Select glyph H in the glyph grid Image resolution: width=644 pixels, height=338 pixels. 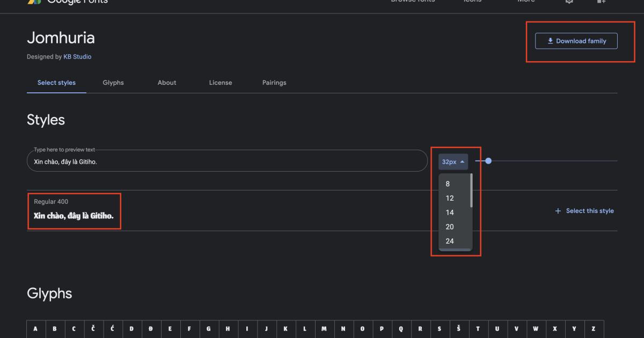(228, 329)
